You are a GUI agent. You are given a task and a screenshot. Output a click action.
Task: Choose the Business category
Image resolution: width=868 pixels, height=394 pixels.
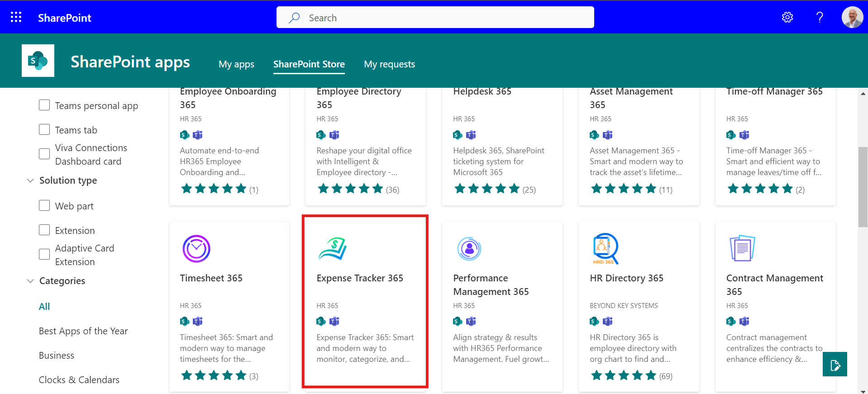pyautogui.click(x=57, y=355)
